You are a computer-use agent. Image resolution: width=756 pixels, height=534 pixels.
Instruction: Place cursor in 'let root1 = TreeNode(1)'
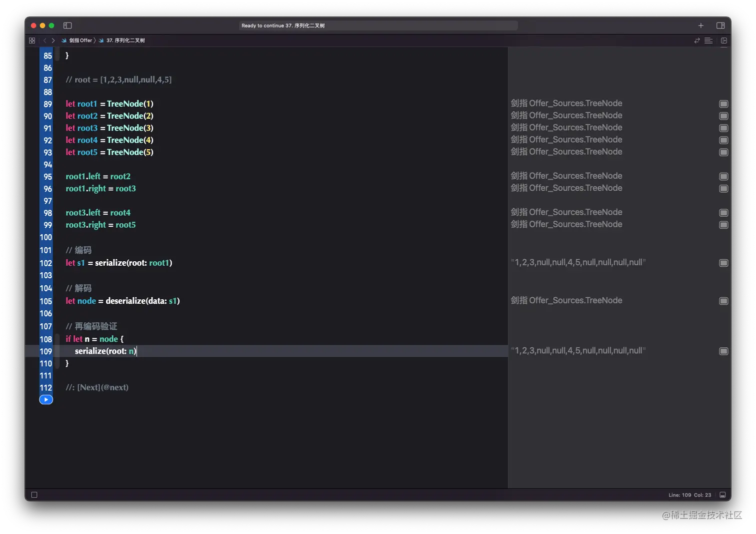coord(109,104)
